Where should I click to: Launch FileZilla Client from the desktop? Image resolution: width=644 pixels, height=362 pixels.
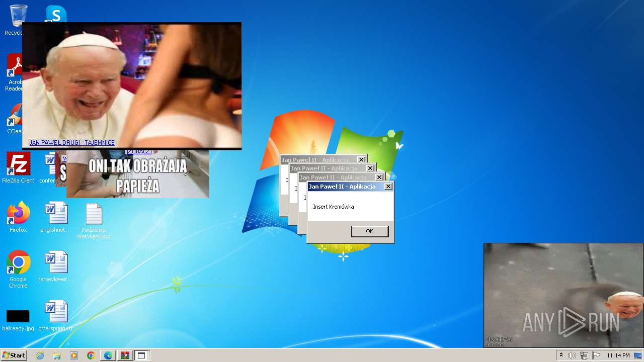coord(18,168)
